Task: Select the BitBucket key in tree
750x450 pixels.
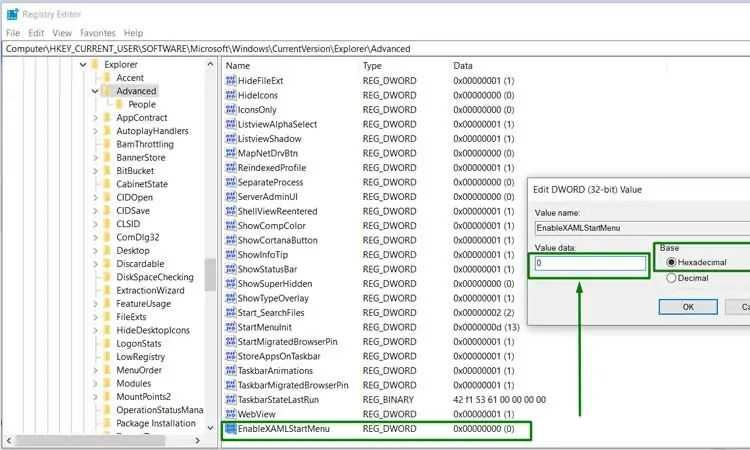Action: click(135, 171)
